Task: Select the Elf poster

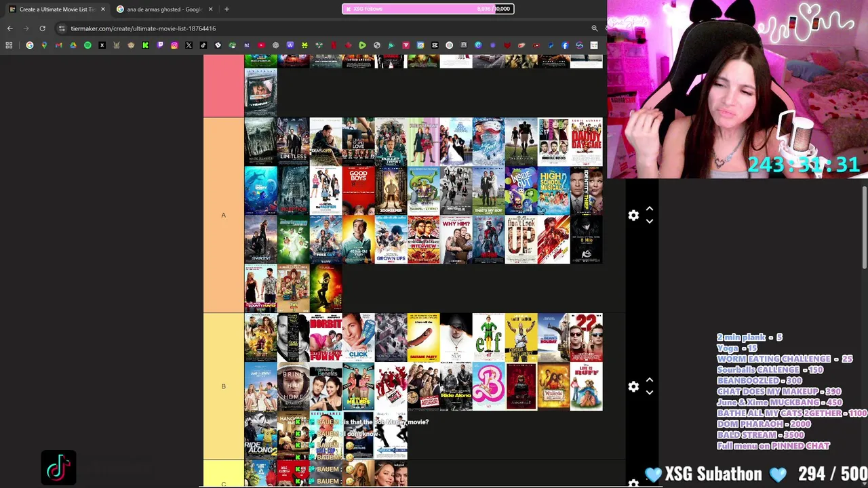Action: pos(488,337)
